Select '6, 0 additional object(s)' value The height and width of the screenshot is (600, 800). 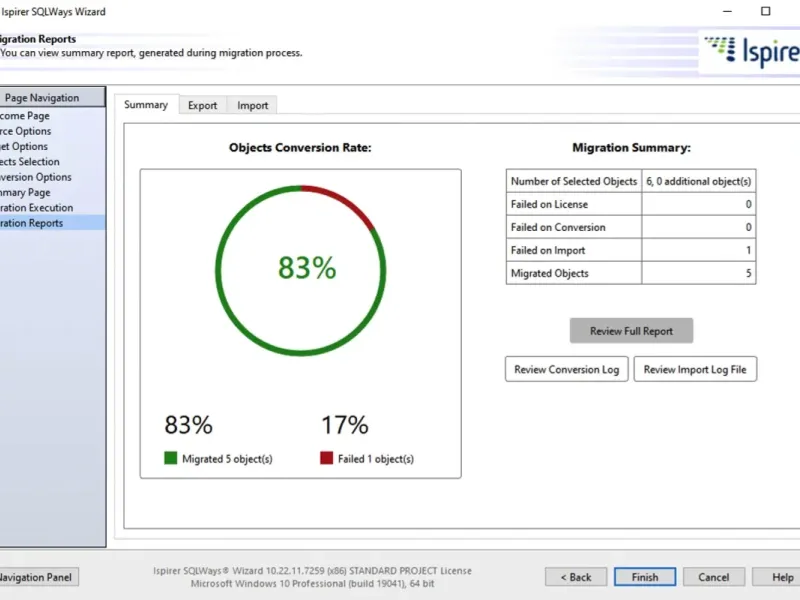click(x=698, y=181)
